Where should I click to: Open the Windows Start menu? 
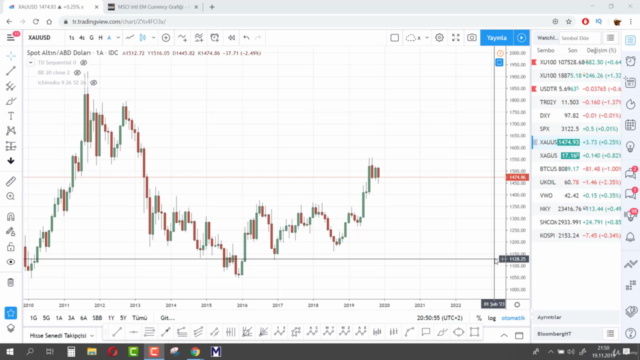(x=9, y=351)
